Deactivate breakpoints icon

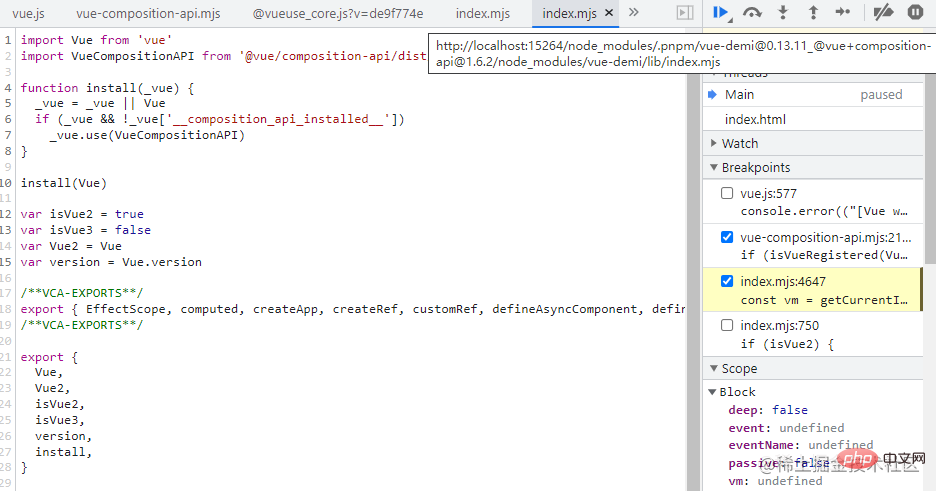click(883, 12)
